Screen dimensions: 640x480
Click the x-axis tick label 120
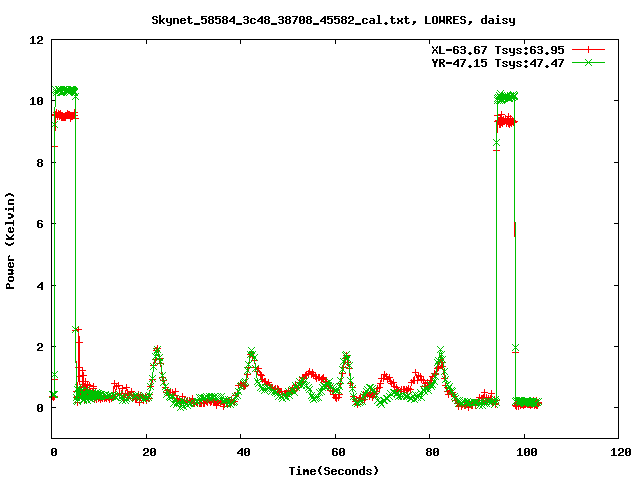(x=621, y=452)
